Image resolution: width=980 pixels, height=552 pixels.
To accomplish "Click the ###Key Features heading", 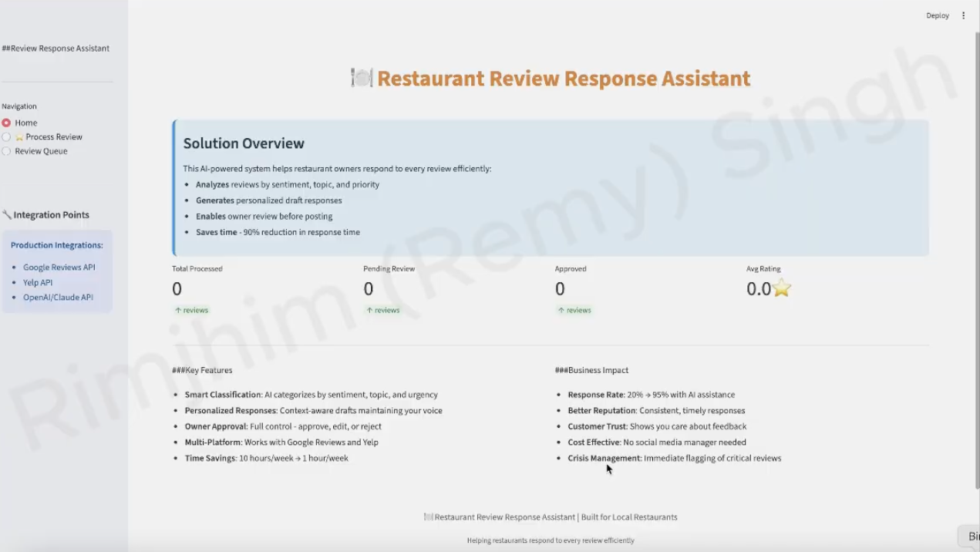I will 202,370.
